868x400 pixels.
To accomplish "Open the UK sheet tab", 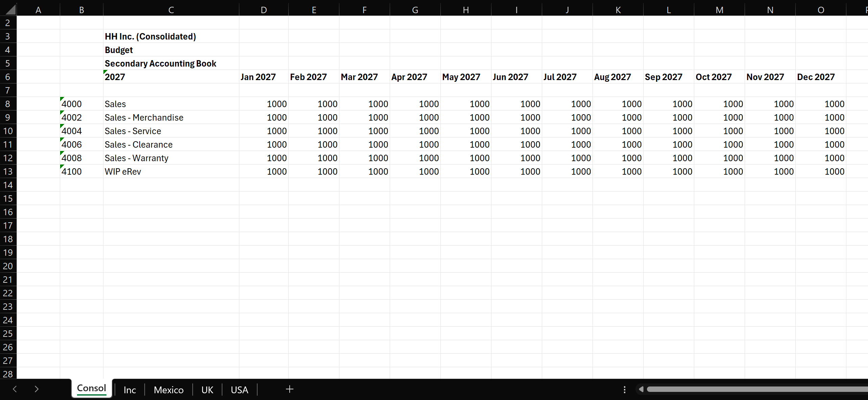I will pyautogui.click(x=207, y=390).
